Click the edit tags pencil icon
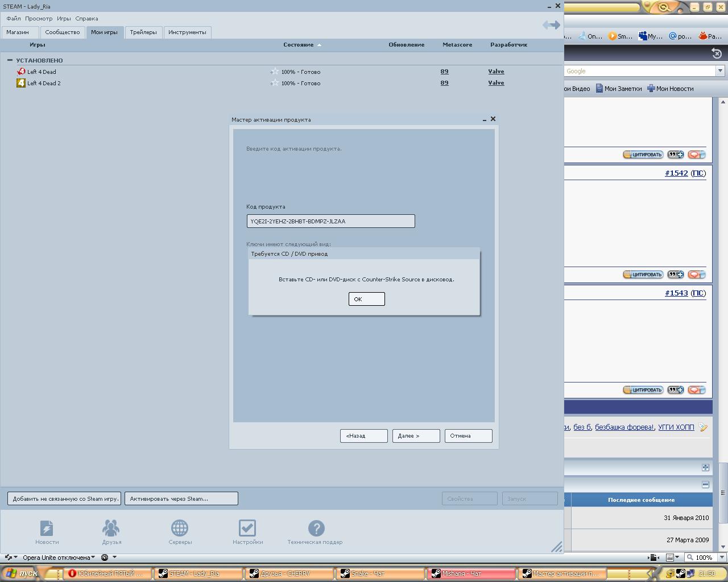The width and height of the screenshot is (728, 582). [x=704, y=427]
